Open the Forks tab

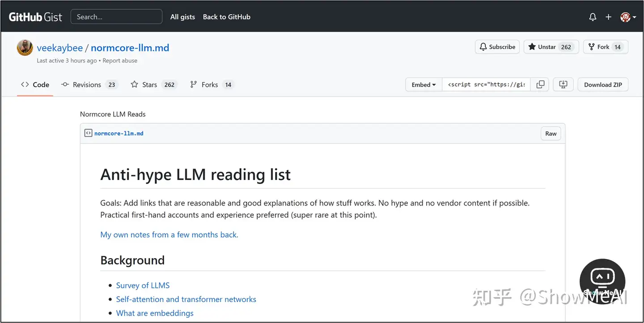pos(212,84)
